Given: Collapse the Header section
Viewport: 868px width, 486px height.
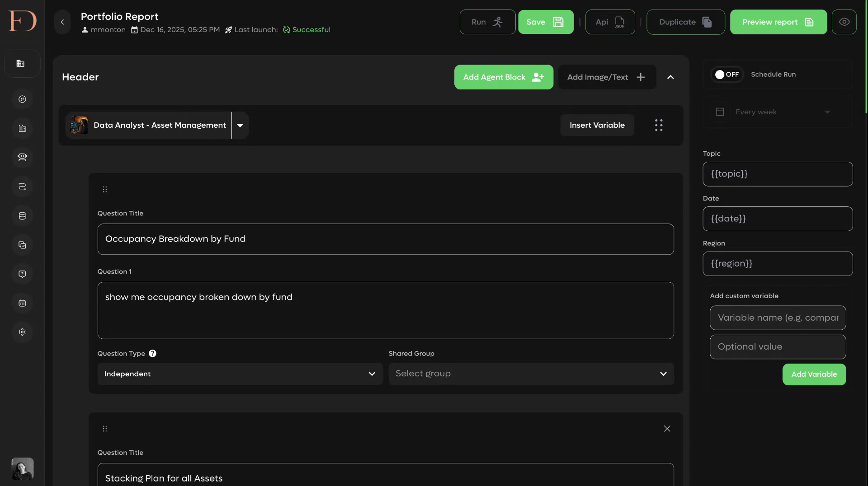Looking at the screenshot, I should click(x=670, y=77).
